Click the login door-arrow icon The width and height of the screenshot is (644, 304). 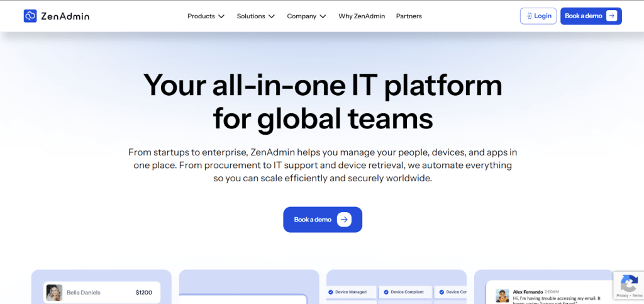pos(528,16)
